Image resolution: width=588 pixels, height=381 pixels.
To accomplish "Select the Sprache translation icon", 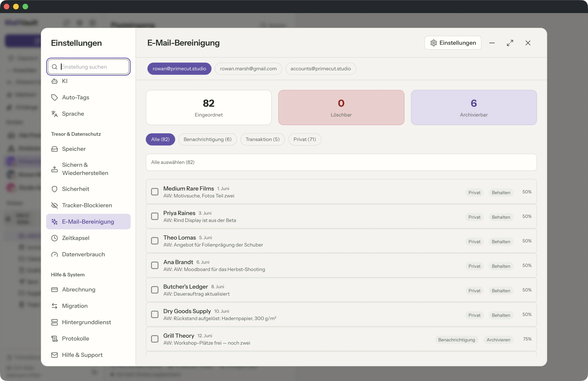I will 54,114.
